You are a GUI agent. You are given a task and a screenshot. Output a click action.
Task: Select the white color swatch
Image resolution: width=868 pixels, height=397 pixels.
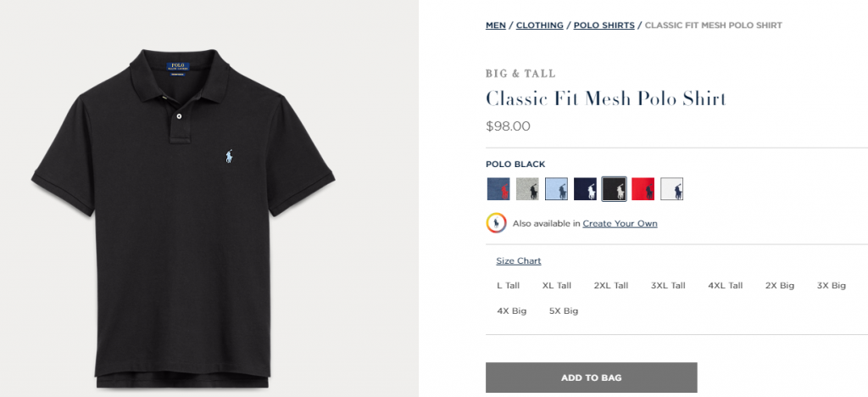point(671,188)
